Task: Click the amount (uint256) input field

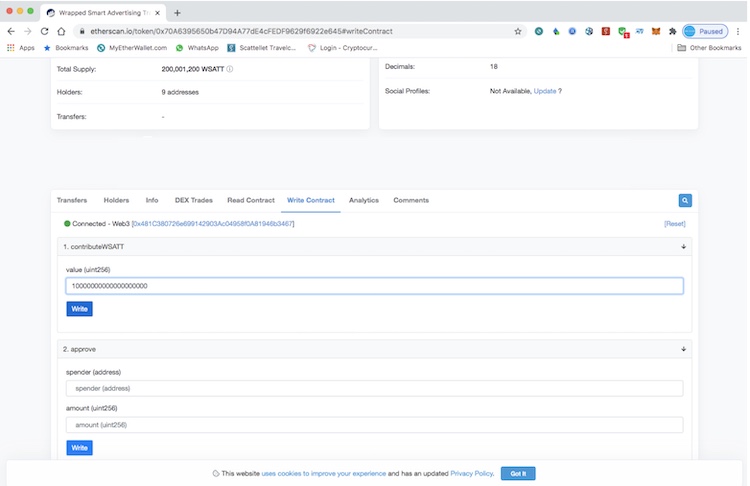Action: pos(375,425)
